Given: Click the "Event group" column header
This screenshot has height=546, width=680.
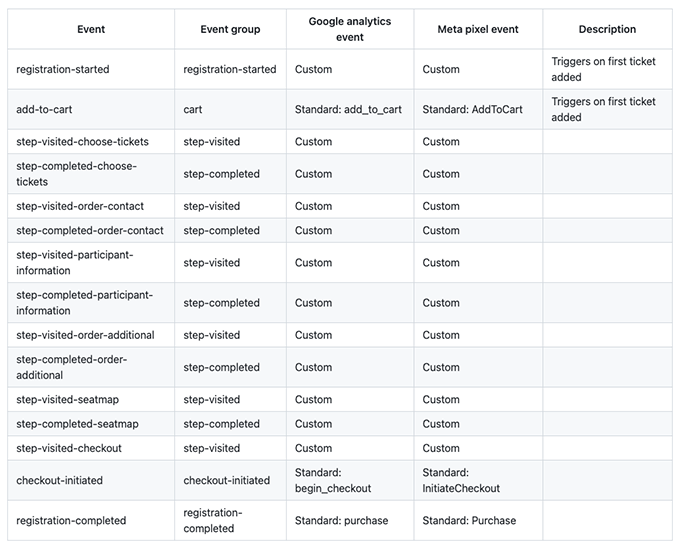Looking at the screenshot, I should (230, 30).
